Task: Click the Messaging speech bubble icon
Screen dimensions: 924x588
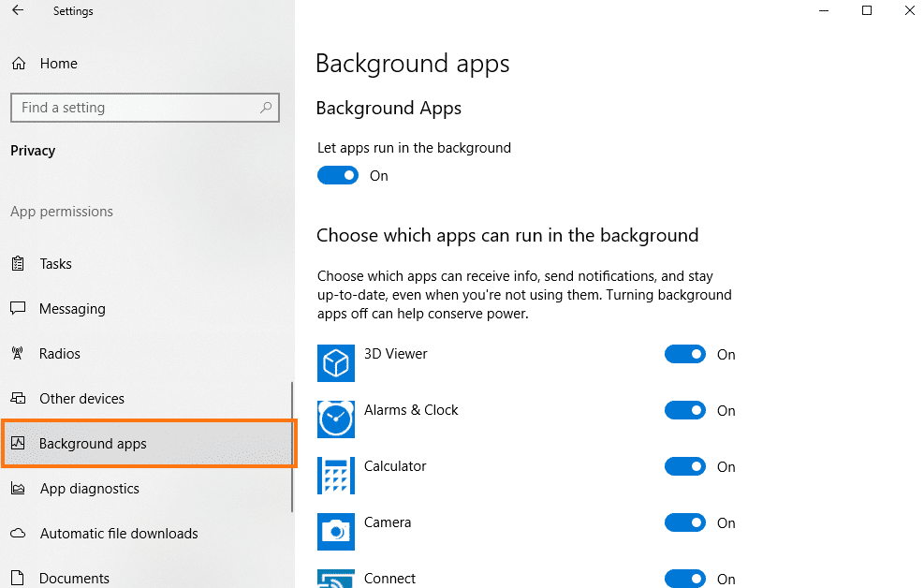Action: (x=19, y=308)
